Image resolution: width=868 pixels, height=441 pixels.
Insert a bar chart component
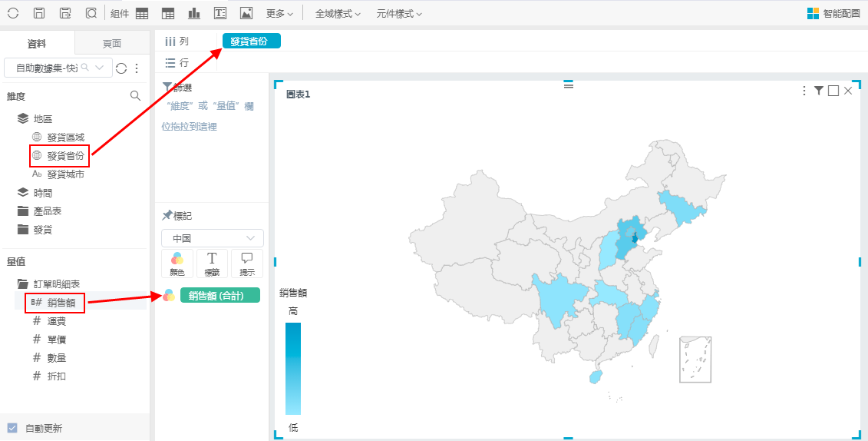(193, 13)
